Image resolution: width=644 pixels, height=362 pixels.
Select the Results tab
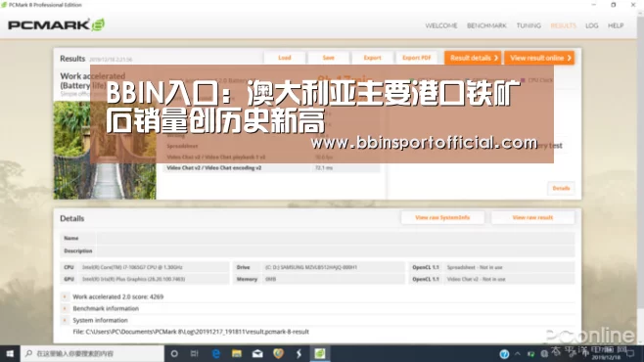[x=563, y=25]
